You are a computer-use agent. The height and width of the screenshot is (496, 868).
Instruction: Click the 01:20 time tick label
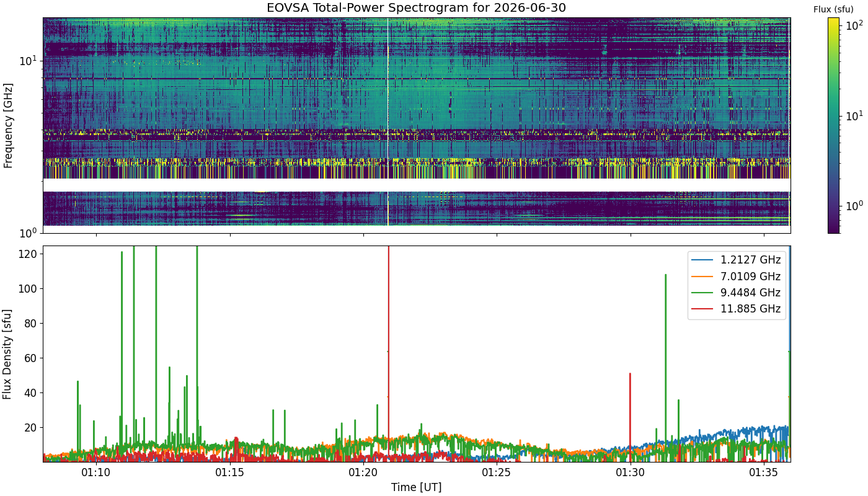point(363,472)
